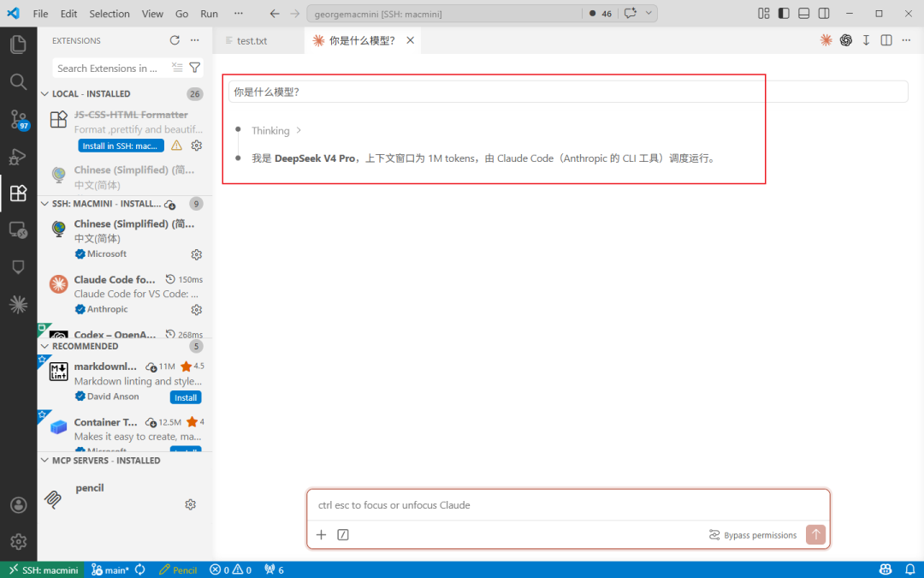Open chat dropdown arrow in title bar

(x=649, y=13)
